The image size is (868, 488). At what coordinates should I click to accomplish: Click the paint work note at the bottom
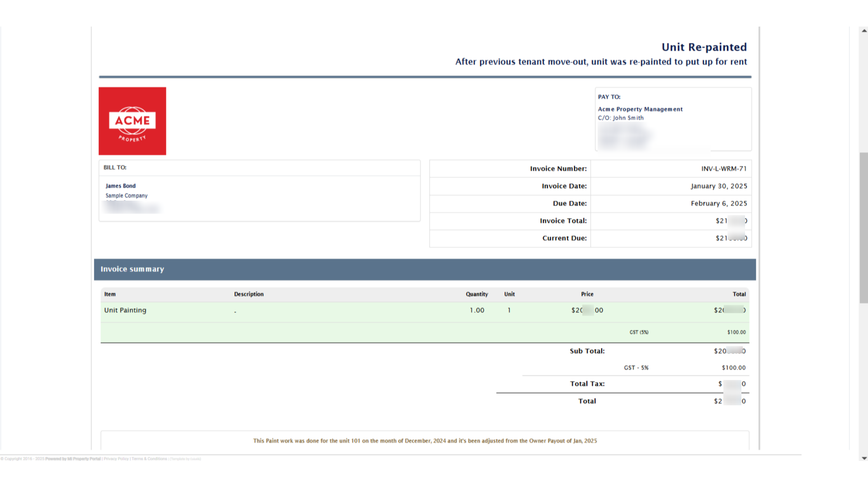pos(425,441)
